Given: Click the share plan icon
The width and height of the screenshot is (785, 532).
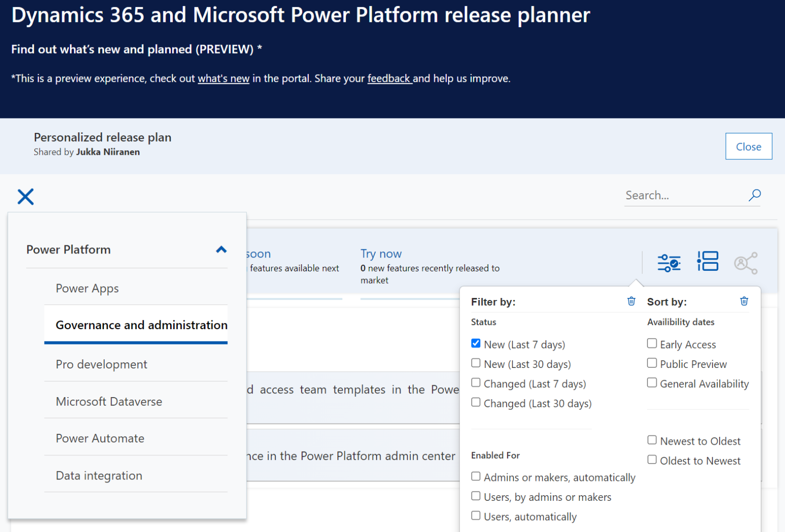Looking at the screenshot, I should pyautogui.click(x=746, y=263).
